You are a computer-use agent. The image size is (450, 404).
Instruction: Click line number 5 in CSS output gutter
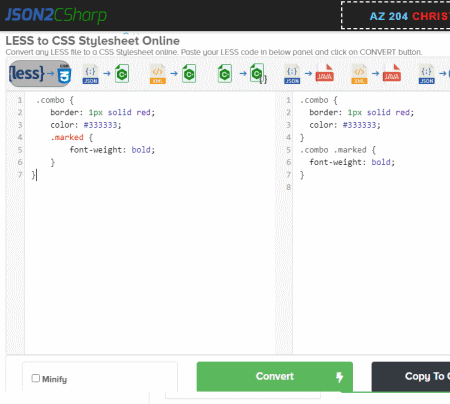point(288,150)
